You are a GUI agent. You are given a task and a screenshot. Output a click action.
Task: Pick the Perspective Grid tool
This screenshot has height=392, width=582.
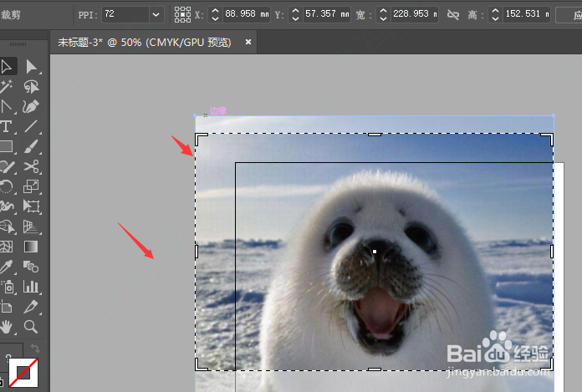(x=31, y=227)
